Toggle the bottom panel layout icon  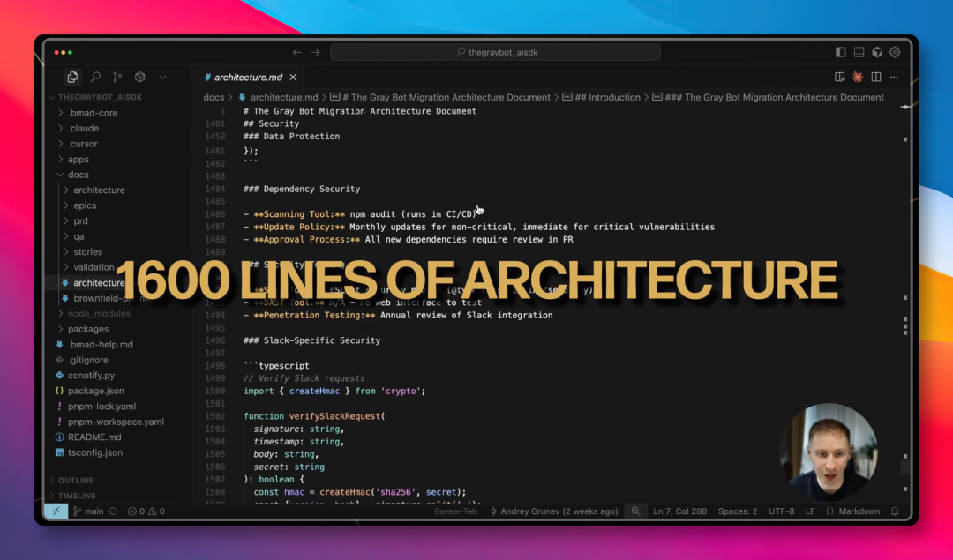(859, 52)
